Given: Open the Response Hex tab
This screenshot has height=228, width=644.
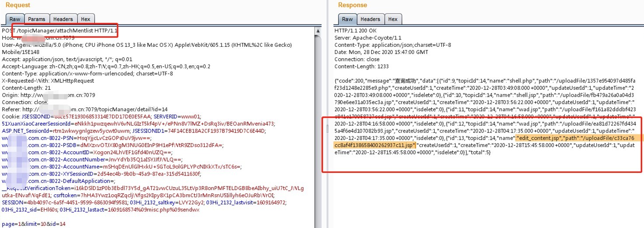Looking at the screenshot, I should [393, 19].
